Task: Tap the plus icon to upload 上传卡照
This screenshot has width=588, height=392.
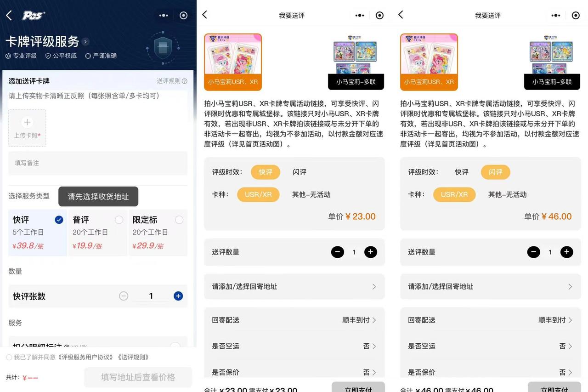Action: point(27,122)
